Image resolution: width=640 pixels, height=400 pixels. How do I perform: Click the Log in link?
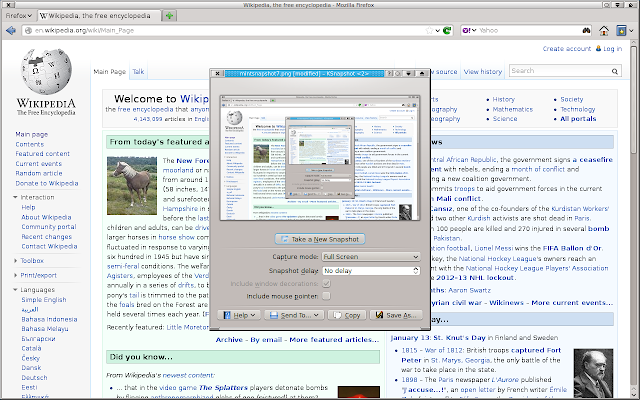[x=612, y=49]
